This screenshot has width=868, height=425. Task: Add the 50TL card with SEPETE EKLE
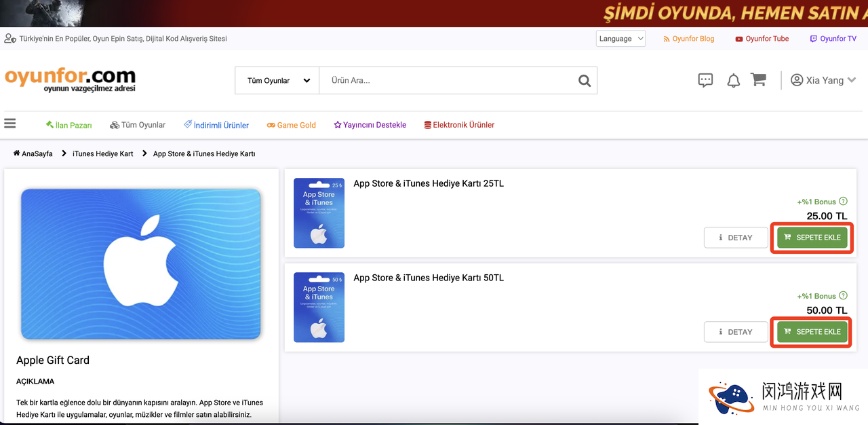[x=812, y=332]
